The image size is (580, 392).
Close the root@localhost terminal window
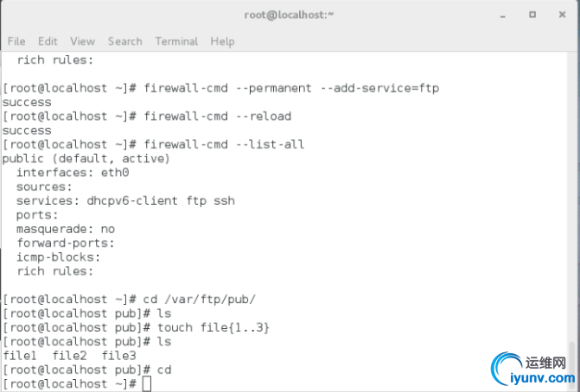[562, 15]
